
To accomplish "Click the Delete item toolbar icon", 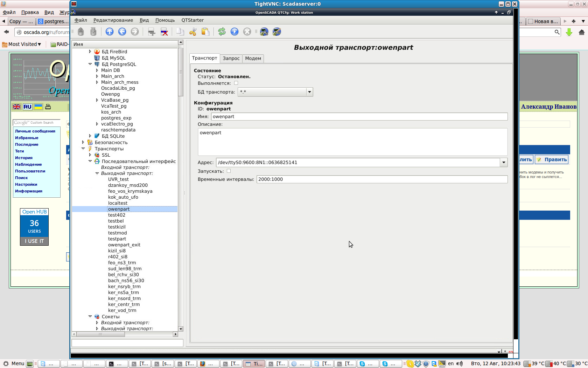I will tap(164, 32).
